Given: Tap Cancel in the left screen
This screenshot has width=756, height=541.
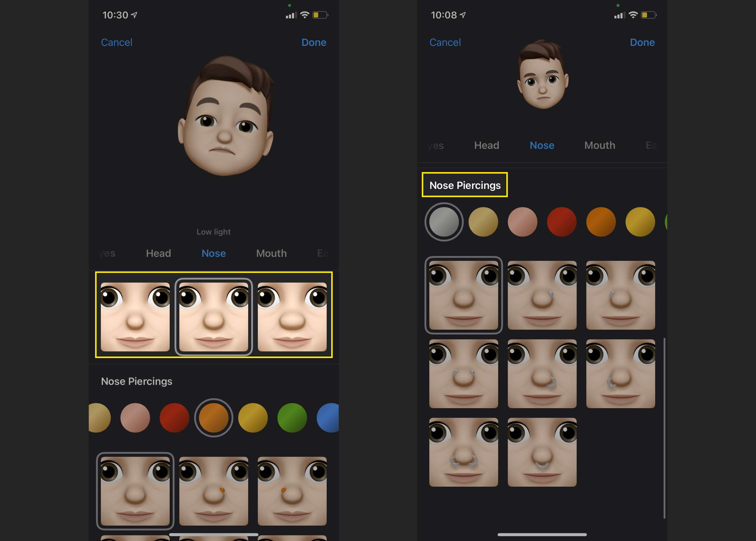Looking at the screenshot, I should (117, 42).
